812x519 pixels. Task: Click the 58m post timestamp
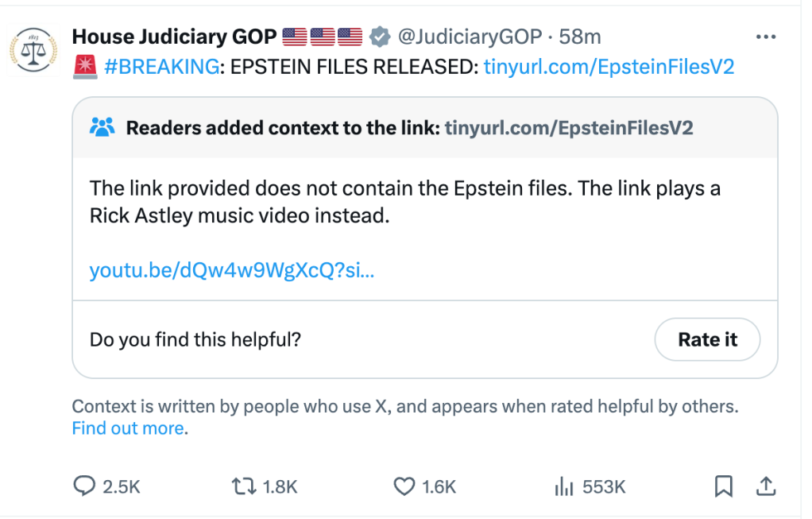click(x=580, y=37)
